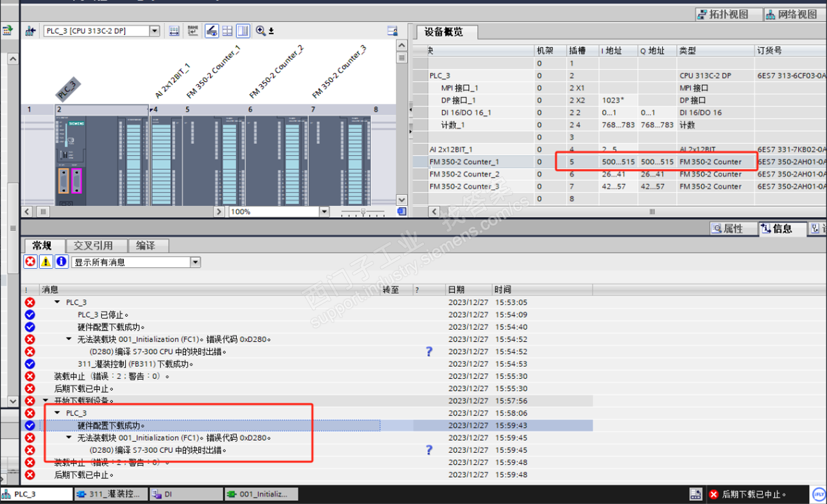Click the device view horizontal scroll left arrow
The image size is (827, 504).
(28, 212)
